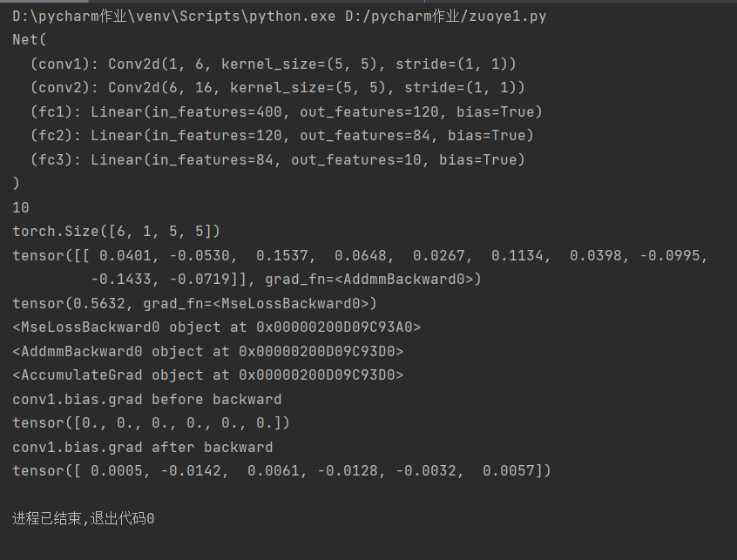Click the conv2 Conv2d layer line

coord(277,88)
